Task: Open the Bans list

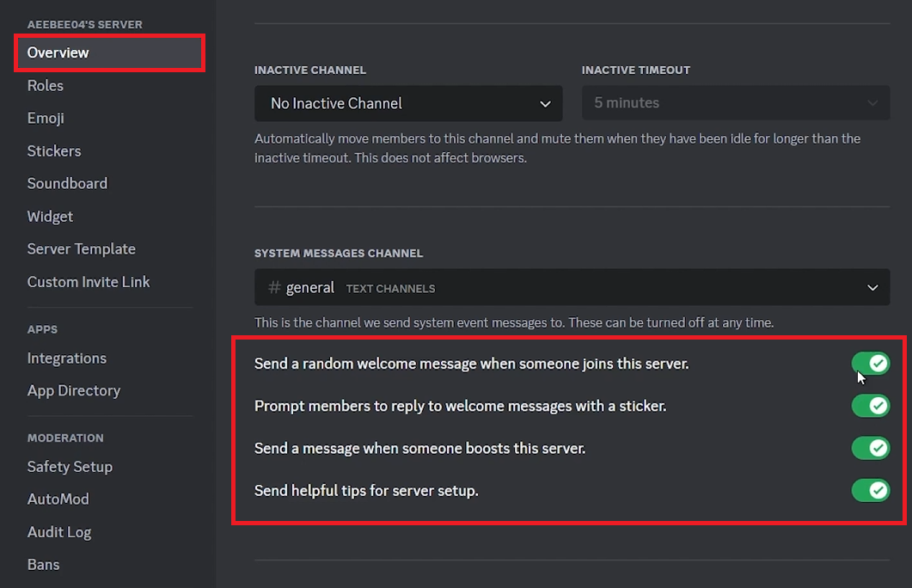Action: pos(44,565)
